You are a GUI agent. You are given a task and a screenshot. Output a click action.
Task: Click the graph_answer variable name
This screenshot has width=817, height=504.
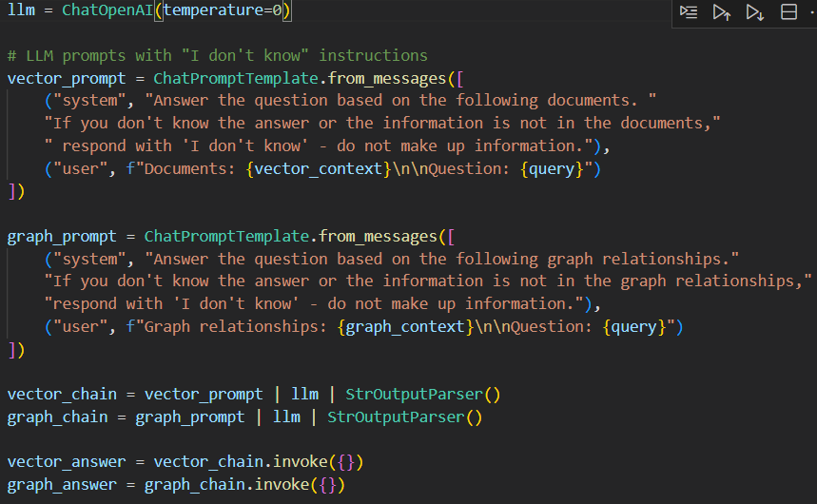coord(62,485)
